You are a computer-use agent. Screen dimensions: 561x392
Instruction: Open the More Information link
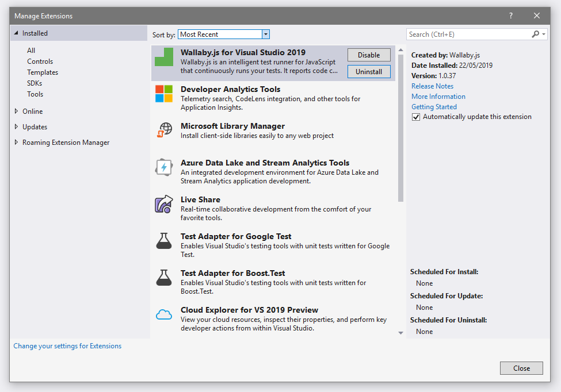tap(438, 97)
